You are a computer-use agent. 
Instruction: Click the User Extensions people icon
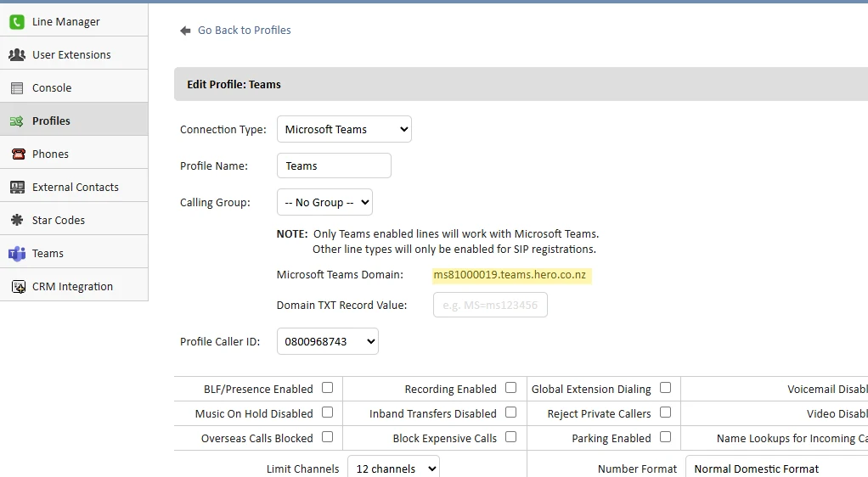coord(17,55)
